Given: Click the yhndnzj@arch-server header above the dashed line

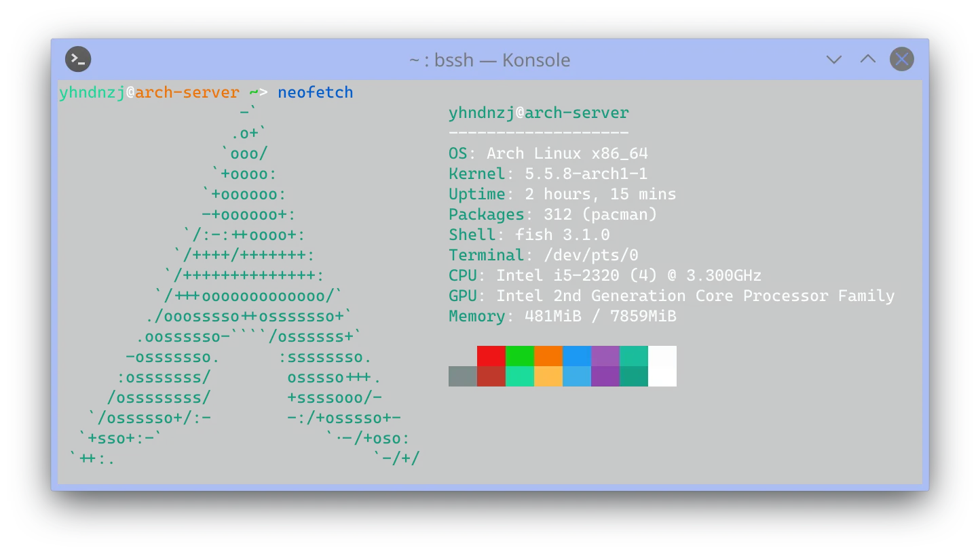Looking at the screenshot, I should coord(538,113).
